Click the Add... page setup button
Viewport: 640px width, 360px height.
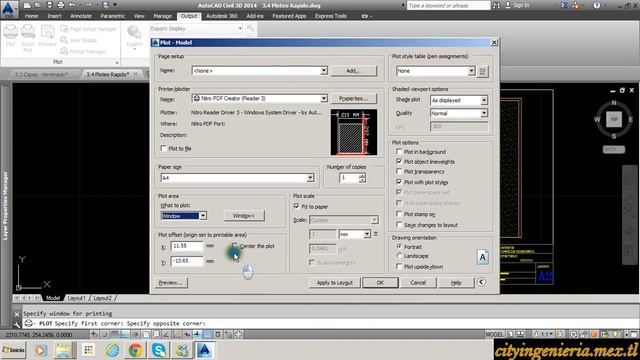(354, 71)
